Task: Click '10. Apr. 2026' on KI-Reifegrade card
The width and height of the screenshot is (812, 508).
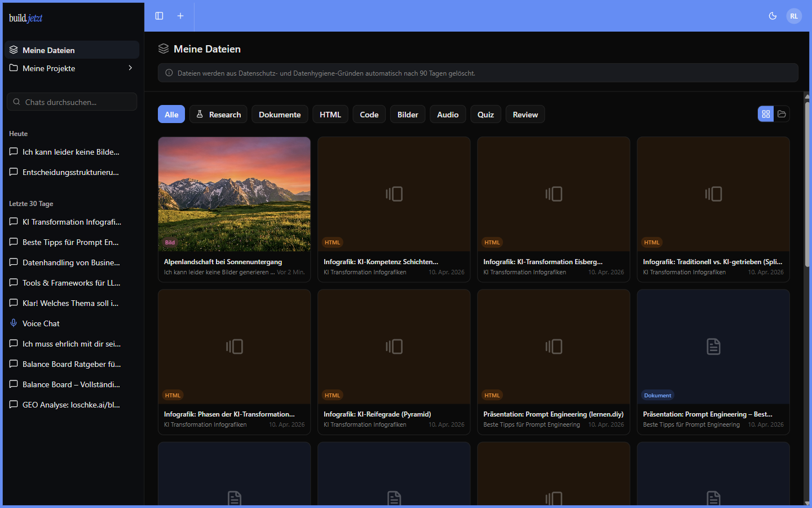Action: (447, 424)
